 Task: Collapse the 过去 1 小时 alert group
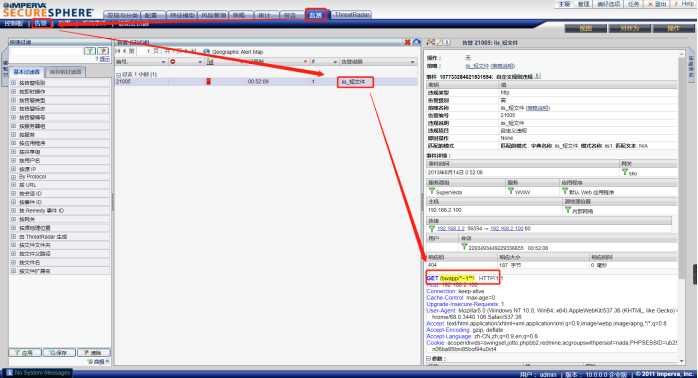118,75
